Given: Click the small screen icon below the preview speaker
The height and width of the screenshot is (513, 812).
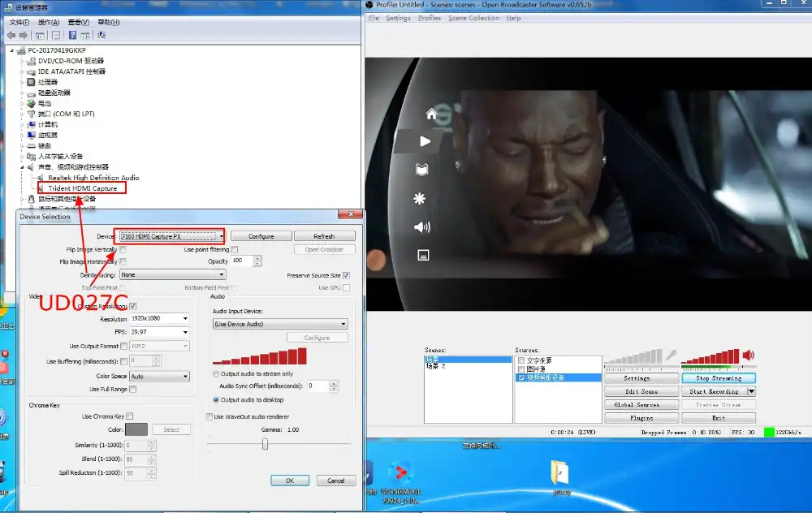Looking at the screenshot, I should [423, 255].
